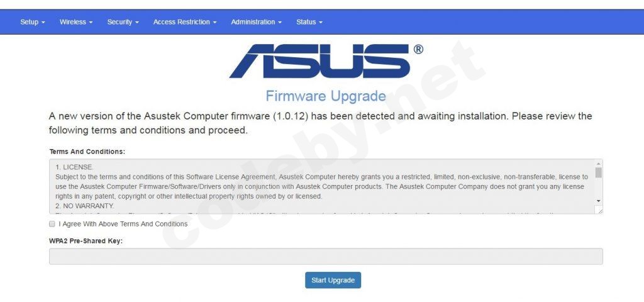Click the terms box scrollbar thumb
The height and width of the screenshot is (302, 644).
(598, 172)
